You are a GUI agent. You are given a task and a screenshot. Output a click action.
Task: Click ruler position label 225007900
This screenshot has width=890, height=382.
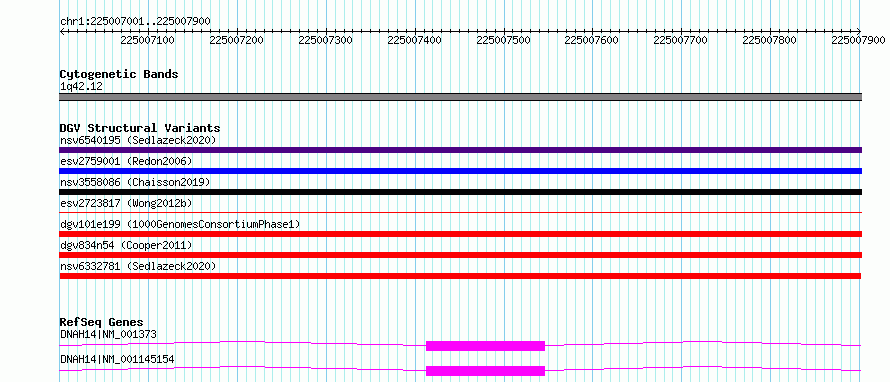(x=859, y=40)
